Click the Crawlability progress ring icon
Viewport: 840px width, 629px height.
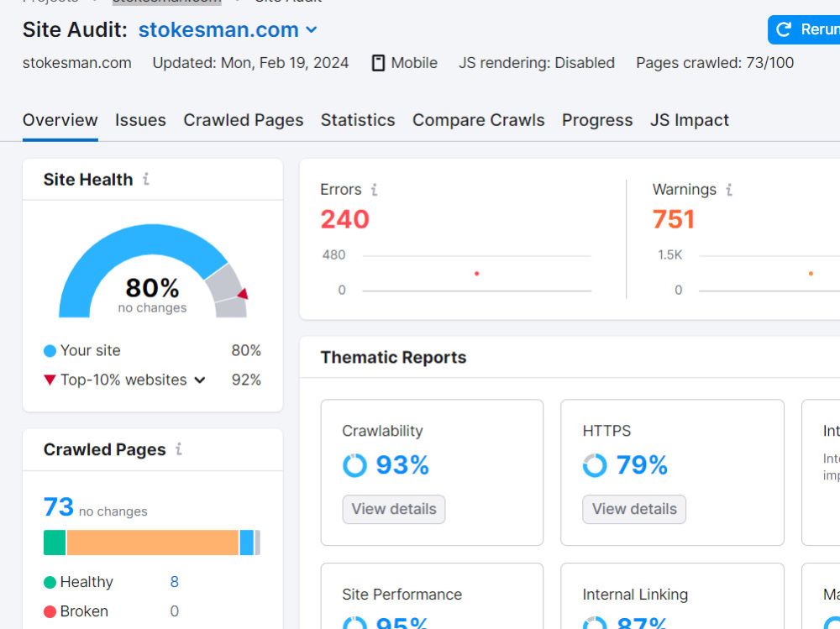354,465
